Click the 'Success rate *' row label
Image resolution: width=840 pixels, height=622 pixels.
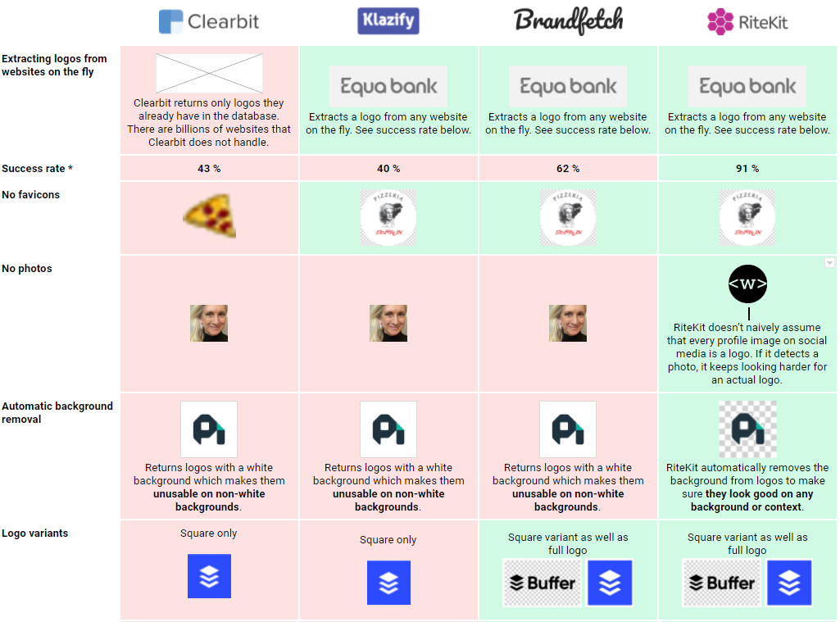coord(37,168)
